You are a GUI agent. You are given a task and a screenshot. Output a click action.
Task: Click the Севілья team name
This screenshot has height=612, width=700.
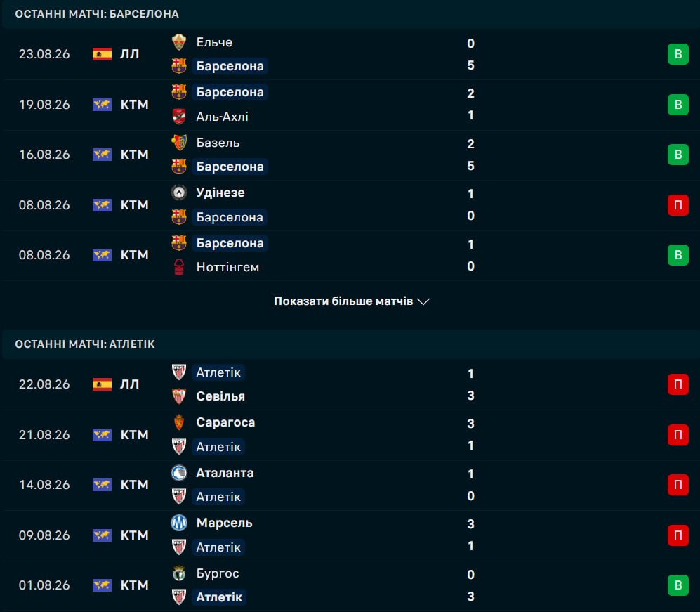(220, 396)
